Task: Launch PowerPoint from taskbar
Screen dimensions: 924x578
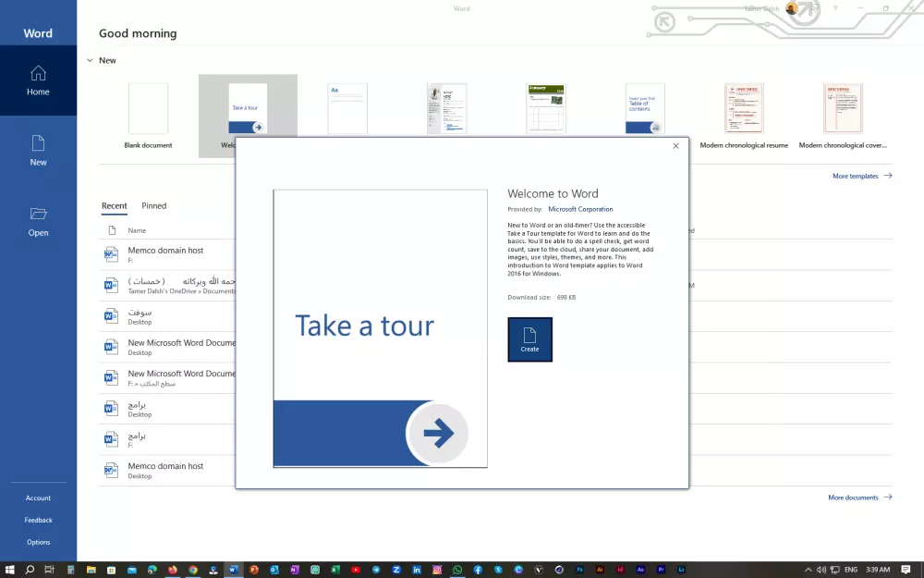Action: tap(254, 570)
